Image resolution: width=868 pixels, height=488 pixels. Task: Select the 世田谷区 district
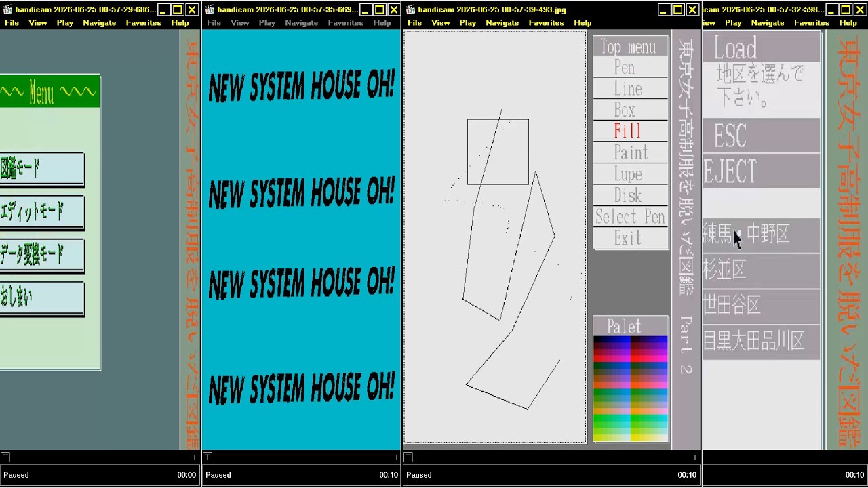coord(761,306)
